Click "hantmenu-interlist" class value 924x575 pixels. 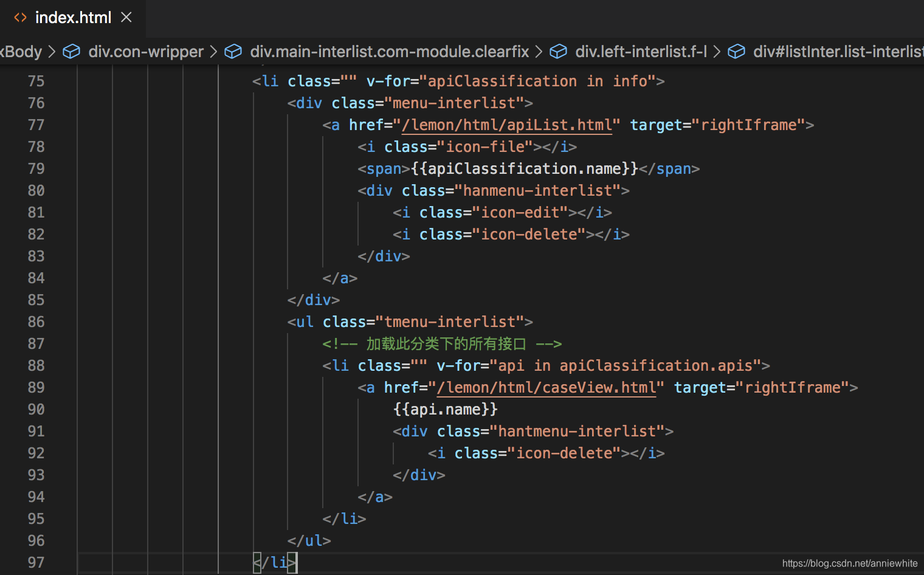click(x=577, y=432)
